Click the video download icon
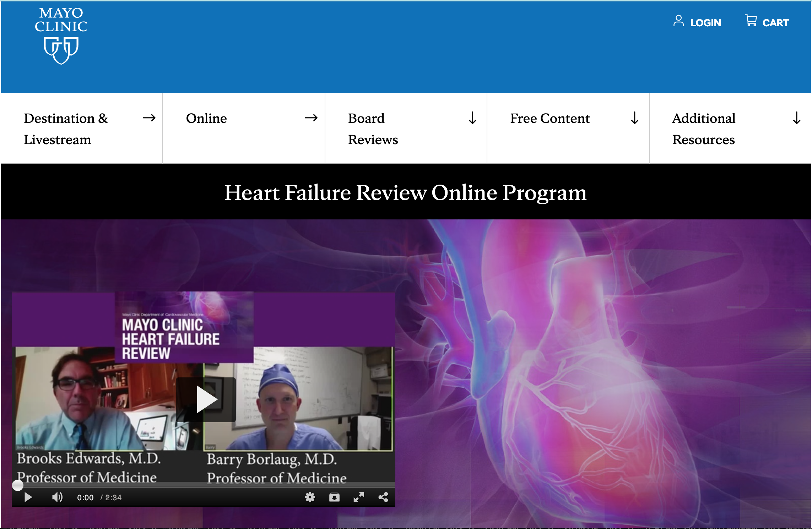Viewport: 812px width, 529px height. [x=334, y=497]
